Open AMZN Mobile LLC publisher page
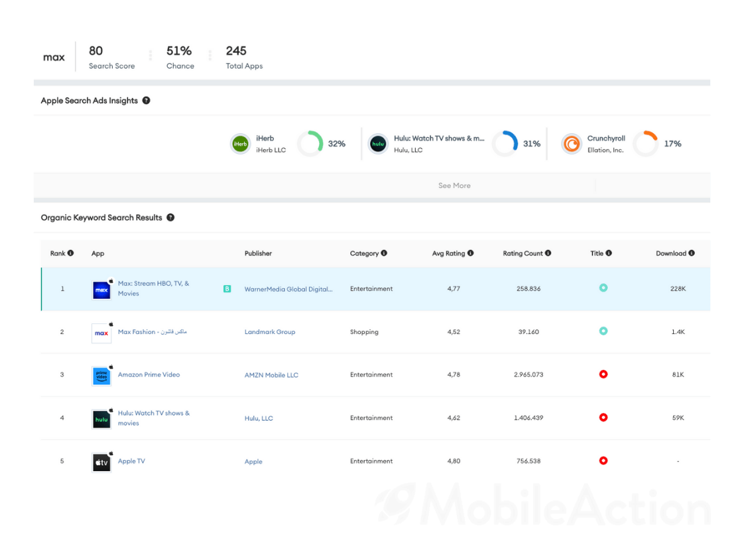This screenshot has width=744, height=560. (x=271, y=375)
